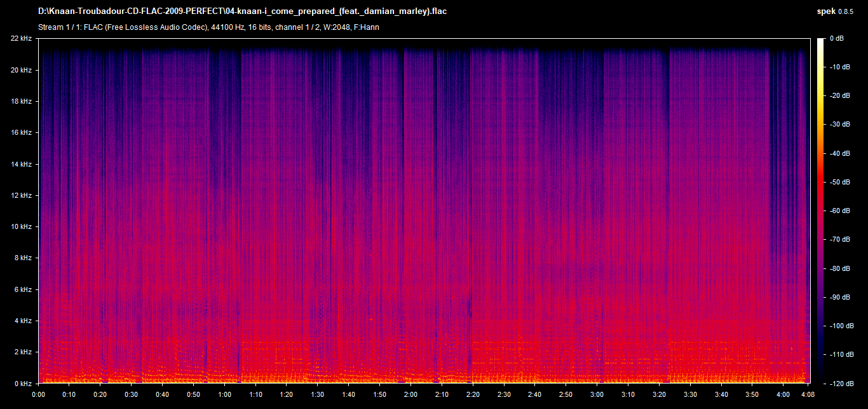The width and height of the screenshot is (868, 409).
Task: Select the 16 kHz frequency label
Action: pyautogui.click(x=21, y=133)
